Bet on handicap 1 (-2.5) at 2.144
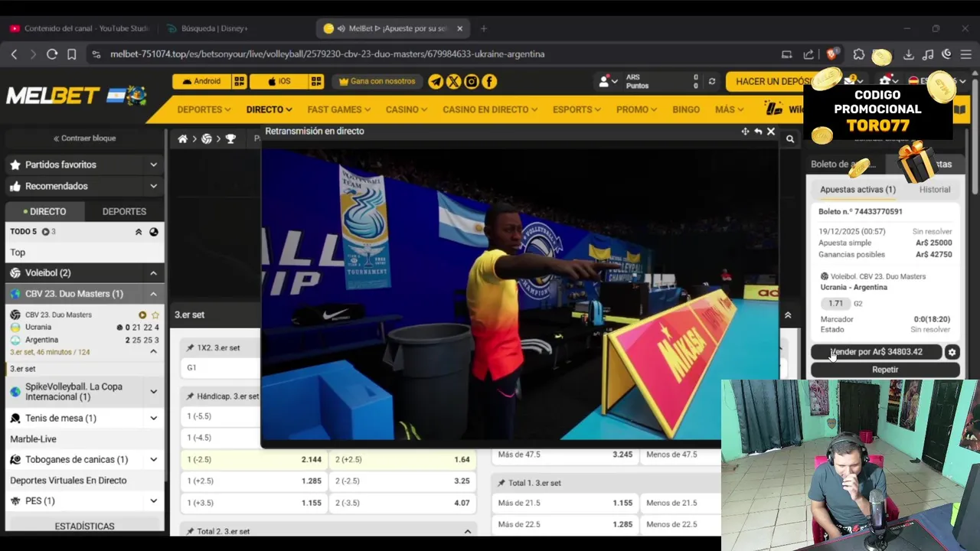 [255, 459]
